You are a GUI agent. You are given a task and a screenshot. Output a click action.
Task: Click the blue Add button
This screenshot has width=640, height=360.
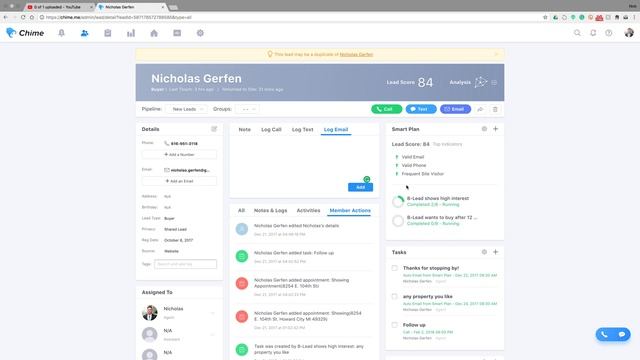[360, 187]
